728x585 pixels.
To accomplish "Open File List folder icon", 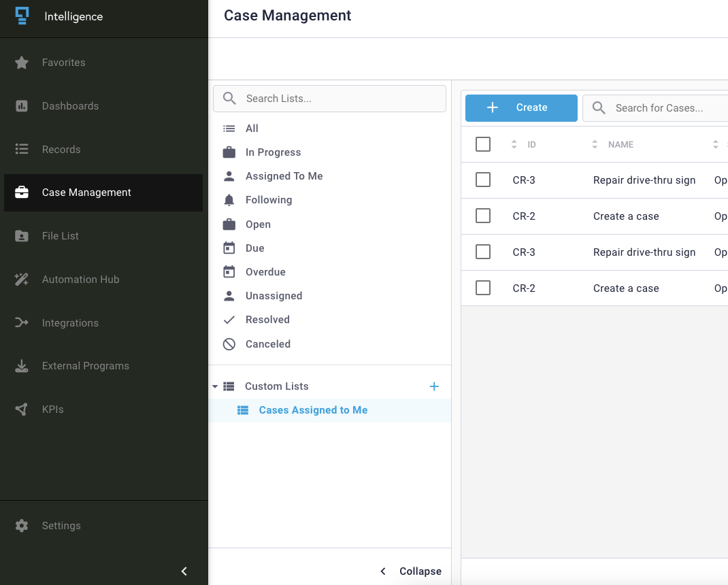I will (x=21, y=236).
